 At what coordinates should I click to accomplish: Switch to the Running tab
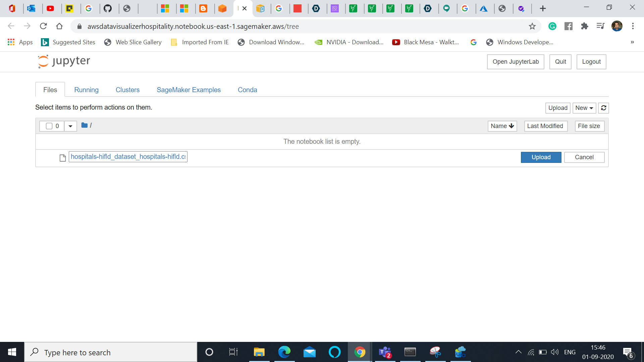86,90
